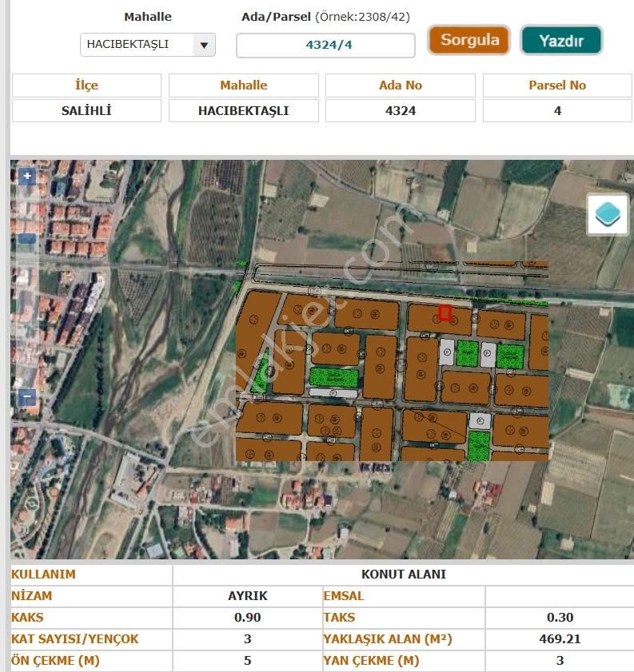Screen dimensions: 634x672
Task: Open the map layers switcher icon
Action: coord(608,214)
